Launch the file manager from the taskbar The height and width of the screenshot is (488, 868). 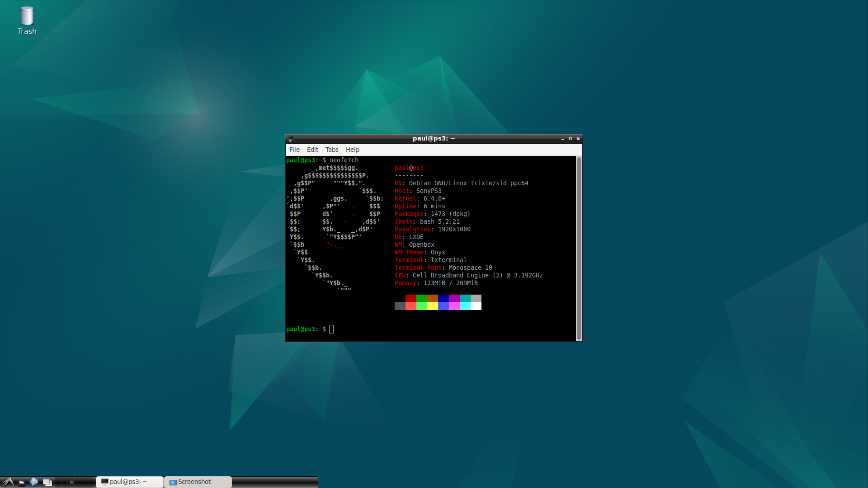[x=21, y=482]
